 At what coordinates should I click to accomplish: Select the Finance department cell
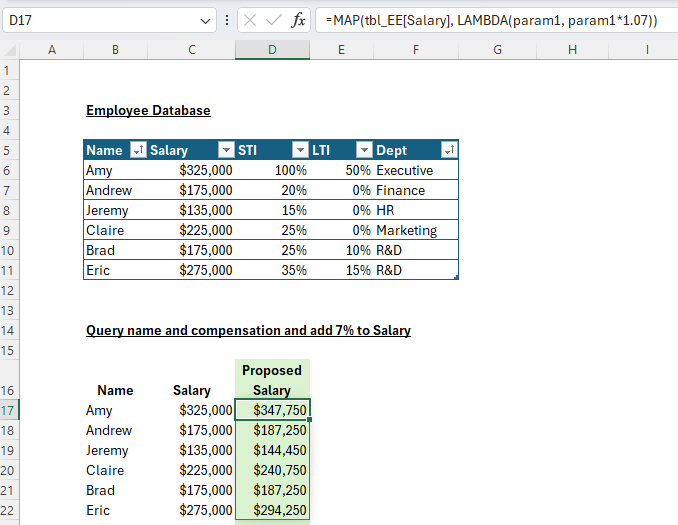(416, 190)
